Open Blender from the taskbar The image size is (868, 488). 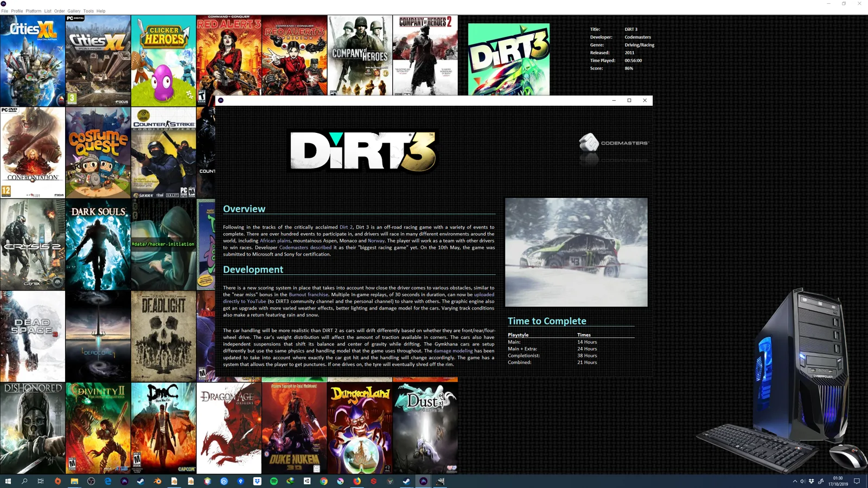157,481
